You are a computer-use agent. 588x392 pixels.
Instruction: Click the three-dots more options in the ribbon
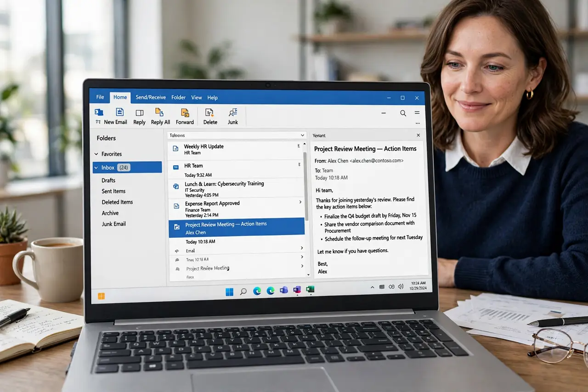tap(418, 123)
